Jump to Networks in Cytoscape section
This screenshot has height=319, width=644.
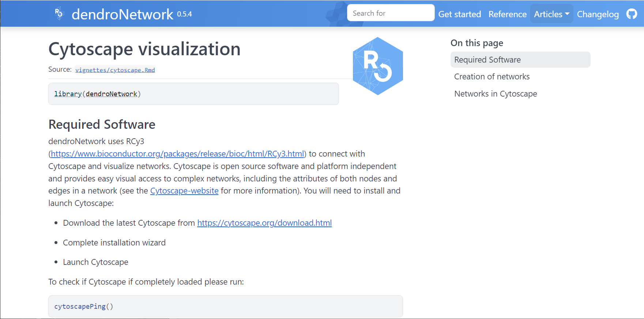pos(495,94)
